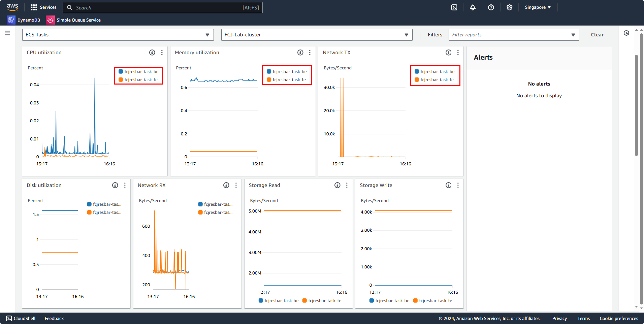This screenshot has width=644, height=324.
Task: Toggle fcjresbar-task-be series in Memory utilization legend
Action: pos(287,72)
